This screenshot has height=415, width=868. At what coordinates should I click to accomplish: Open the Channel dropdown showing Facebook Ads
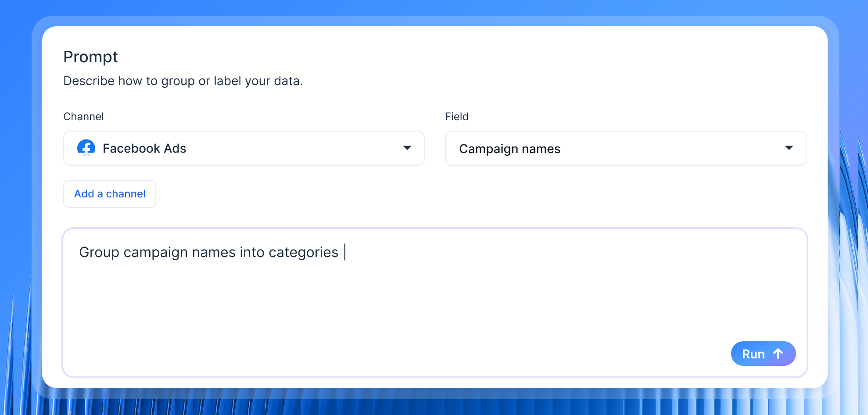[244, 148]
